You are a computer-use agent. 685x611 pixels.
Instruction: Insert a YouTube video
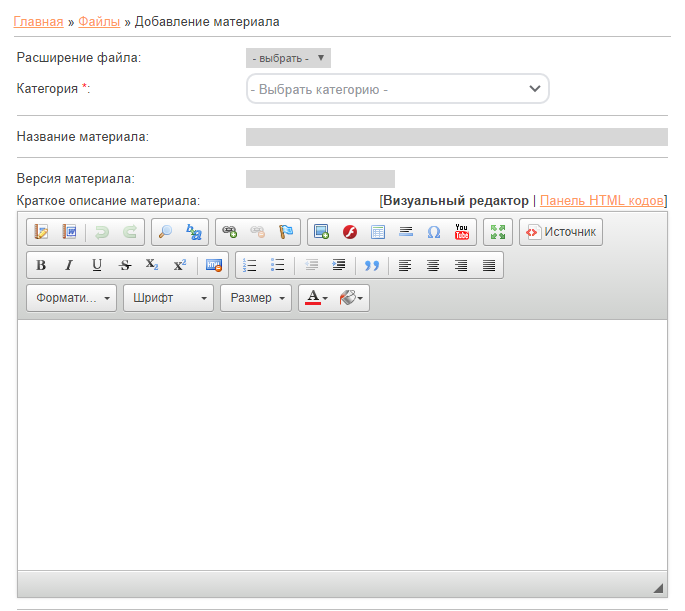point(461,232)
